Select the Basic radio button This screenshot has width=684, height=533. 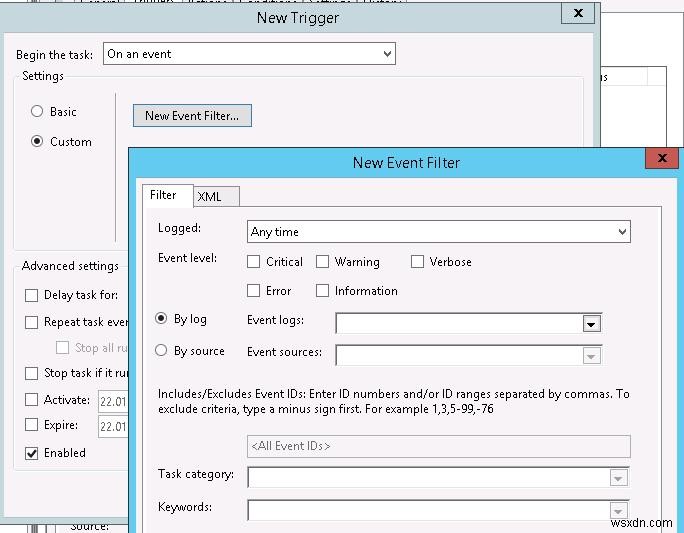37,111
